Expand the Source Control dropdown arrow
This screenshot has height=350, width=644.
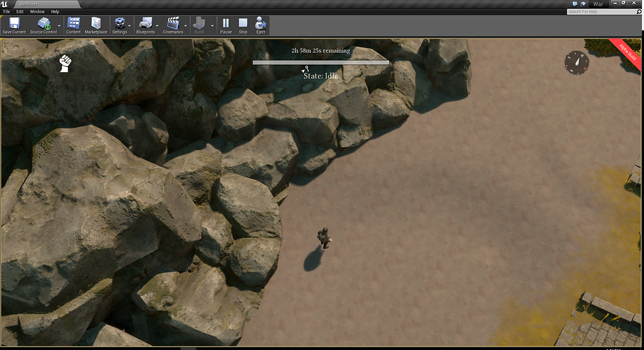59,26
